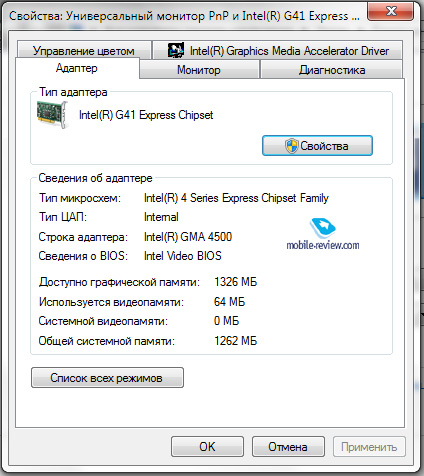This screenshot has height=476, width=424.
Task: Show Список всех режимов
Action: click(x=107, y=378)
